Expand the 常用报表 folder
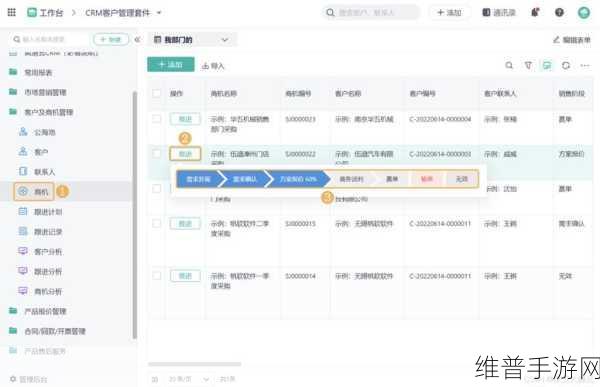 [38, 72]
